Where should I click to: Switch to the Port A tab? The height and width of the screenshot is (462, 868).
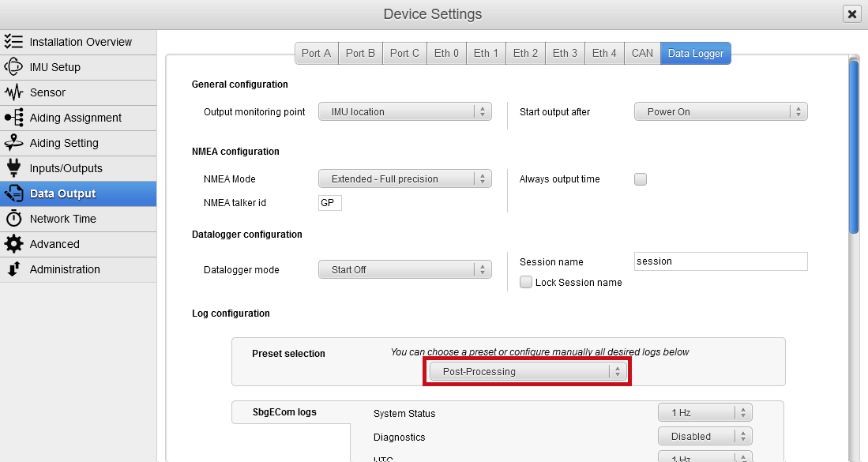coord(316,53)
